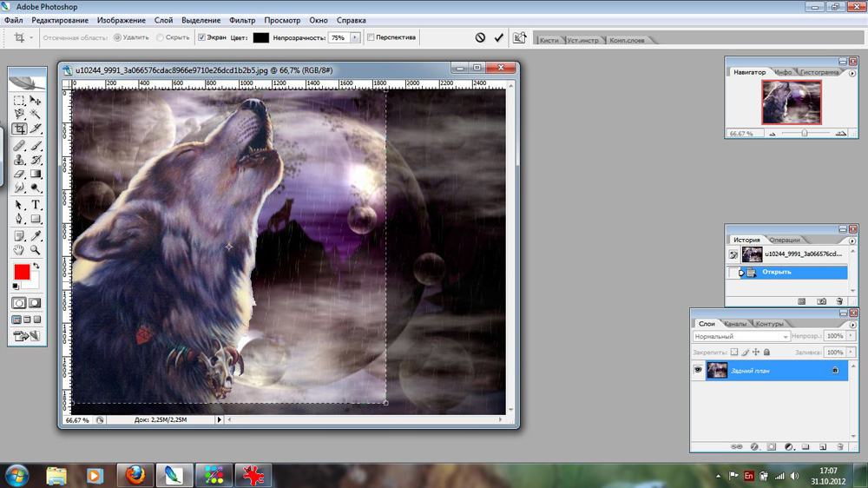The width and height of the screenshot is (868, 488).
Task: Select the Burn tool
Action: click(x=36, y=188)
